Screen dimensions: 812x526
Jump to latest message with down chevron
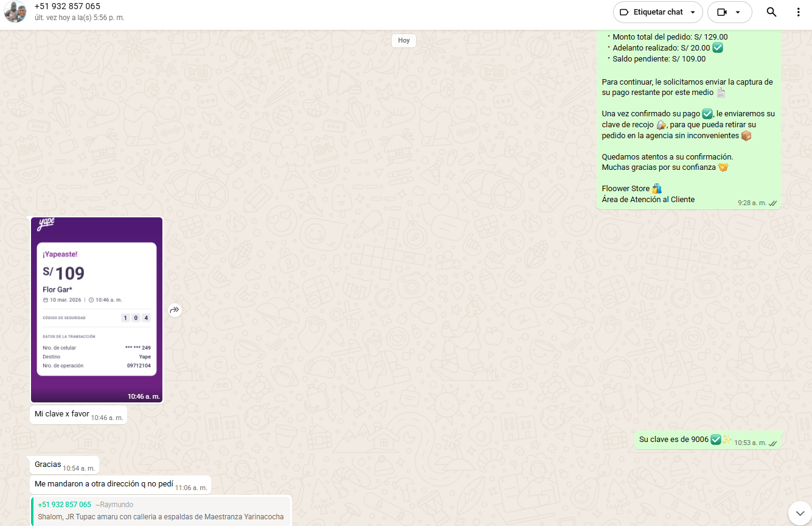(x=799, y=513)
